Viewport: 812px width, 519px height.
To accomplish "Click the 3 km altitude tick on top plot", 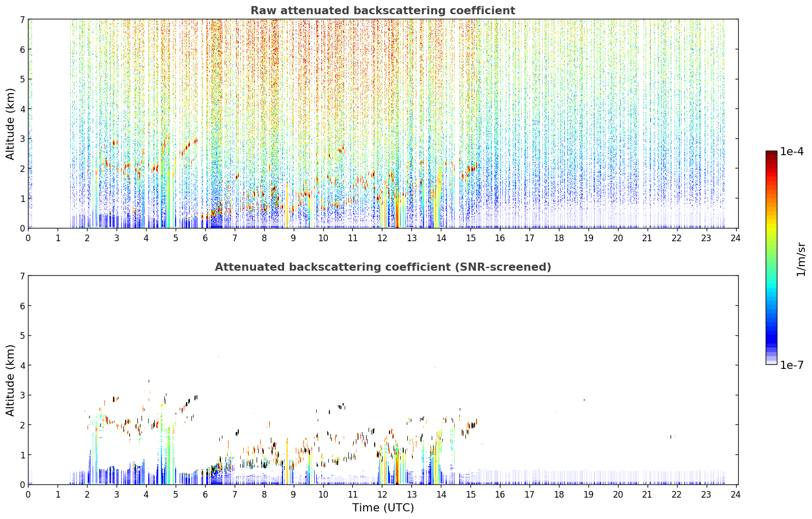I will 22,139.
